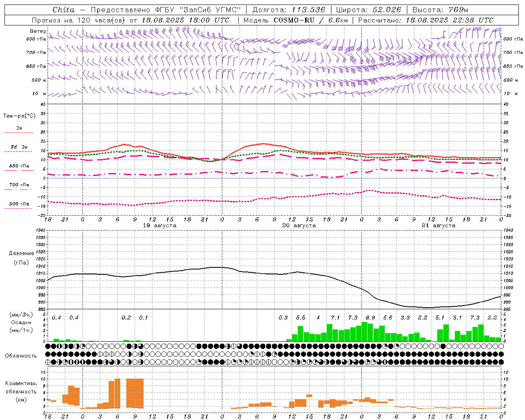The height and width of the screenshot is (420, 525).
Task: Click '500 гПа' entry in temperature legend
Action: coord(19,204)
